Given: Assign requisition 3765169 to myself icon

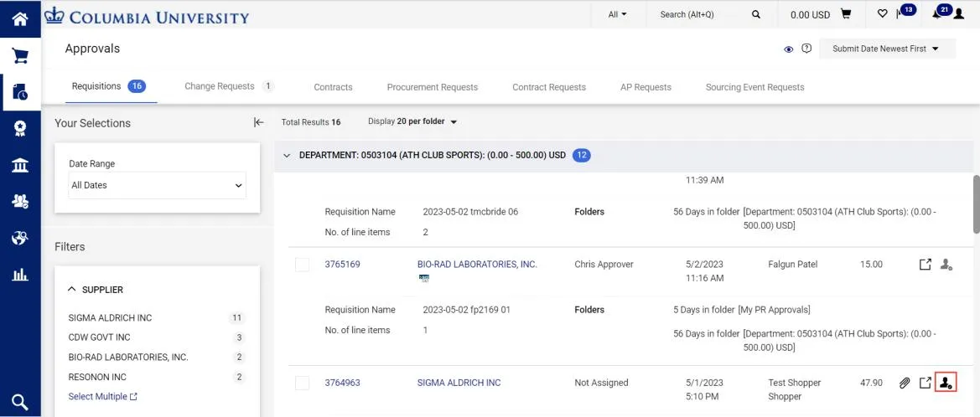Looking at the screenshot, I should (946, 265).
